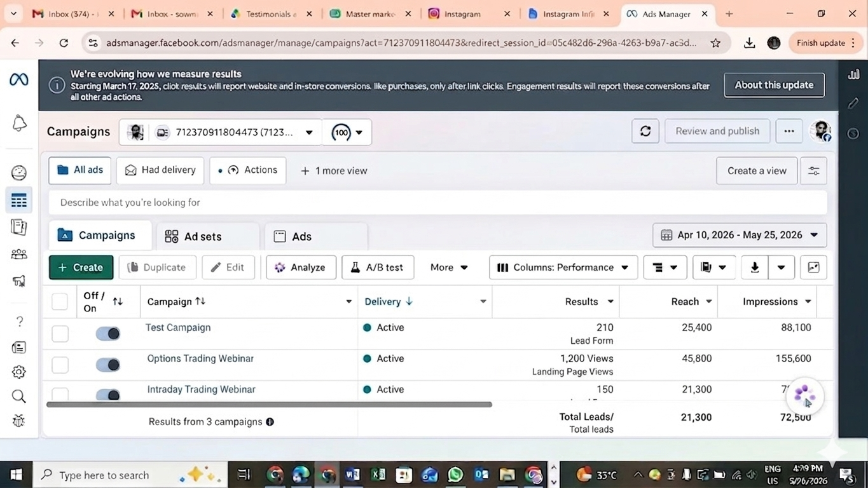Open the notifications bell in the left sidebar
This screenshot has width=868, height=488.
pos(19,123)
